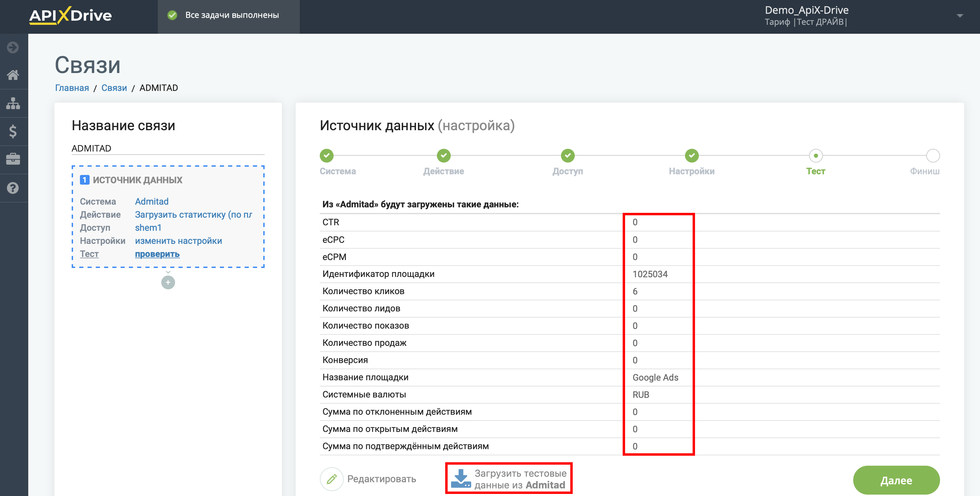Open the briefcase icon in the sidebar
Image resolution: width=980 pixels, height=496 pixels.
tap(13, 159)
